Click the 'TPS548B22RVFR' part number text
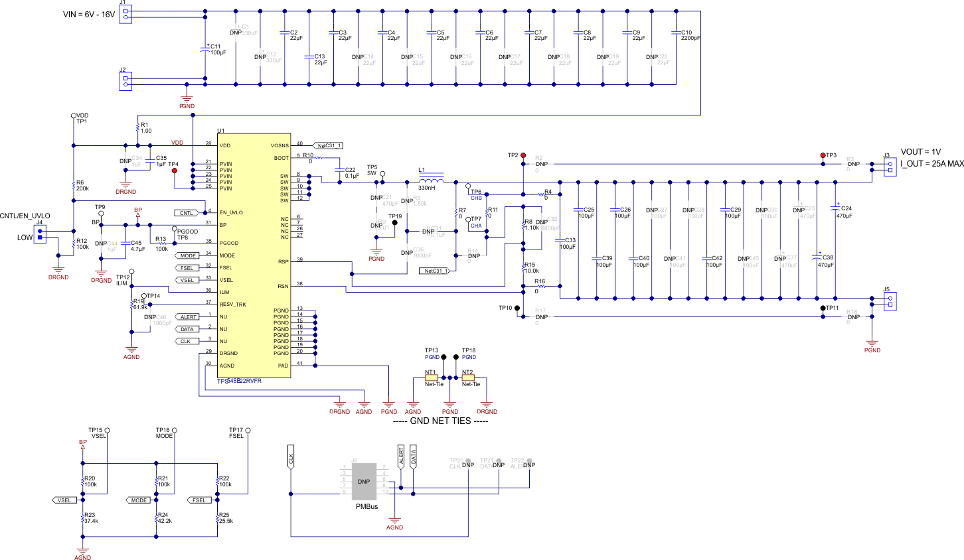The height and width of the screenshot is (560, 964). pos(239,381)
